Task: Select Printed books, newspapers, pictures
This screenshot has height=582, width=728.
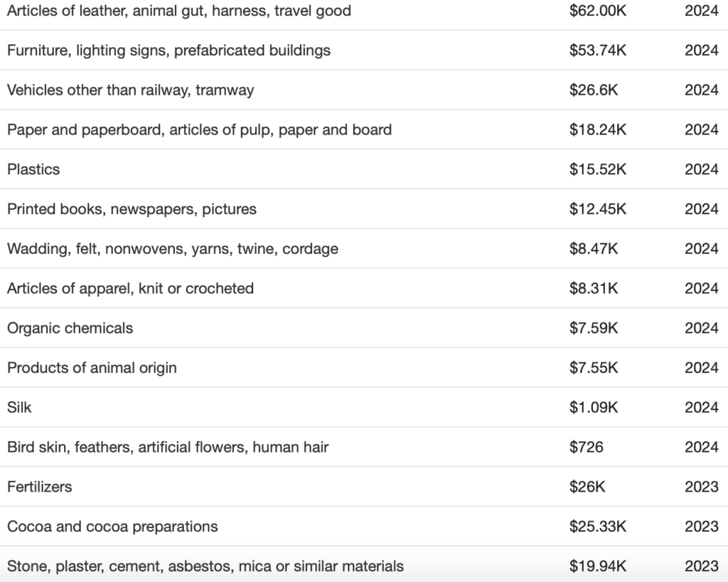Action: [132, 209]
